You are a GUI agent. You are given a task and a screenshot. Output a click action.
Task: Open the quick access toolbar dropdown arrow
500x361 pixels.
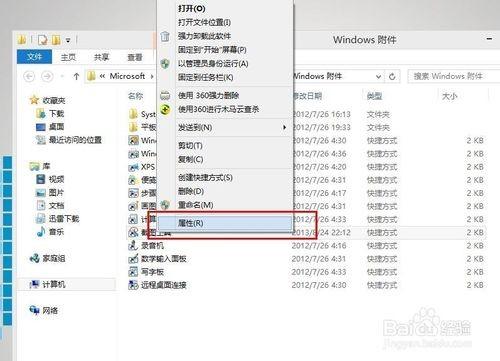tap(68, 40)
